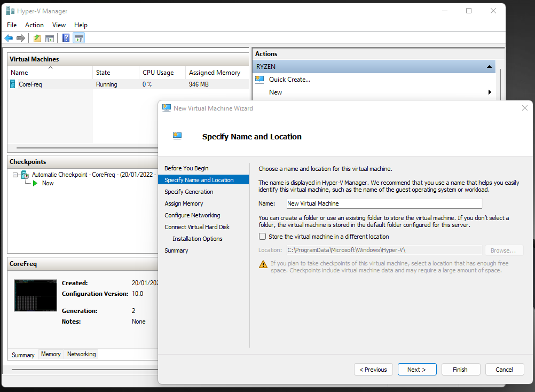Click the State column header

click(116, 72)
